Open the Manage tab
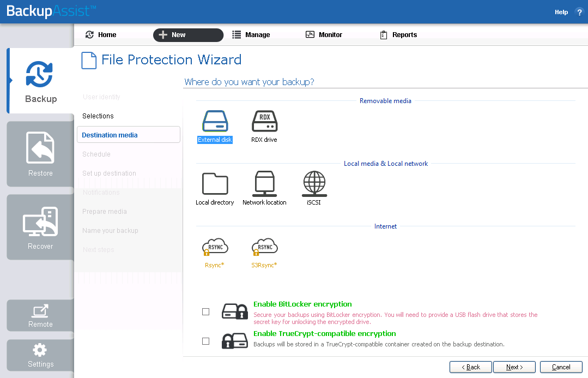This screenshot has width=588, height=378. click(251, 34)
